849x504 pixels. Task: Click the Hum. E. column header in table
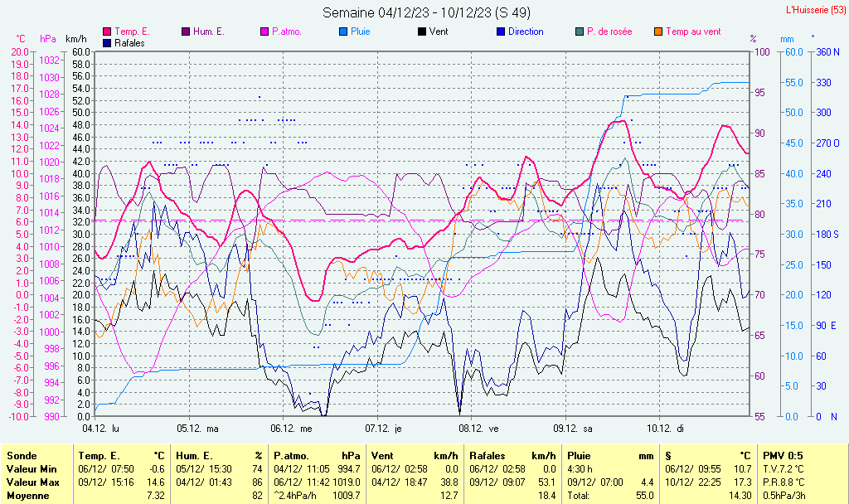pos(194,456)
